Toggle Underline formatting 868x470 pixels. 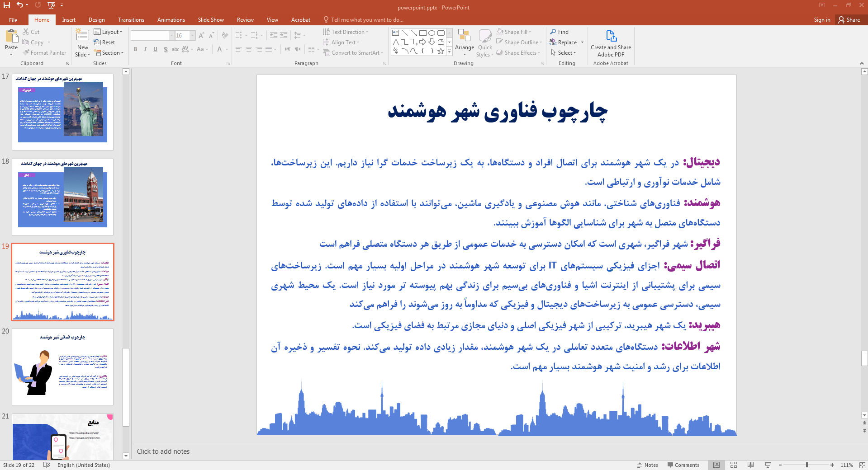point(155,49)
